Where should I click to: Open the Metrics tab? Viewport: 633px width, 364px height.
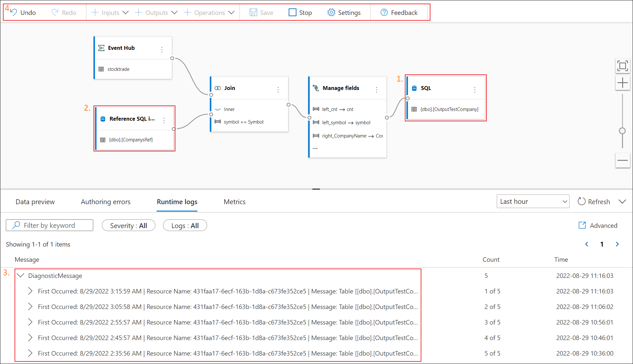pyautogui.click(x=235, y=202)
